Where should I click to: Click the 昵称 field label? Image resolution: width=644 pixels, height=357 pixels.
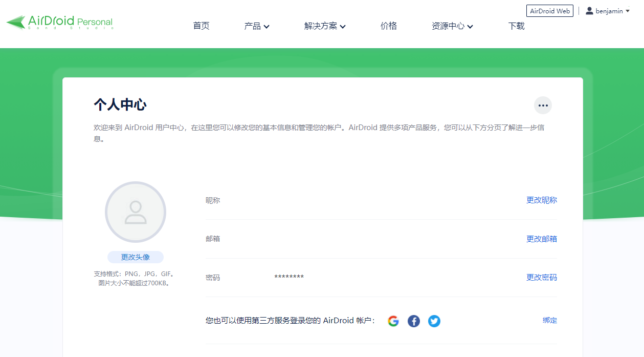(213, 200)
